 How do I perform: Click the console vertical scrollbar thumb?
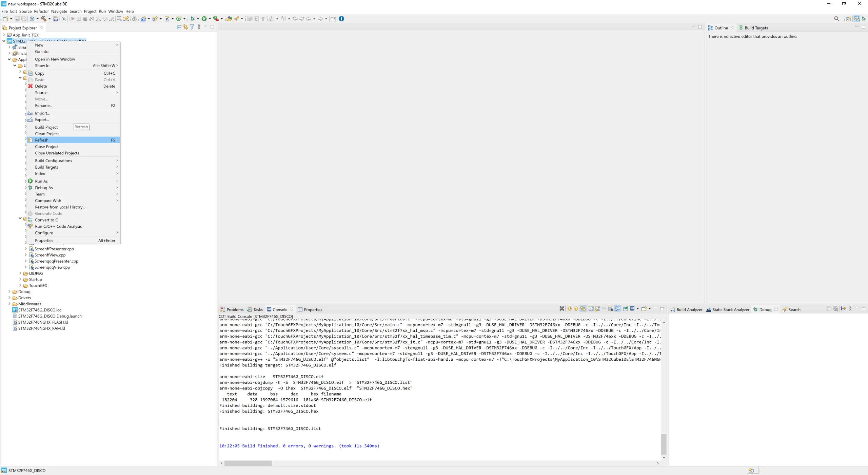[x=664, y=444]
